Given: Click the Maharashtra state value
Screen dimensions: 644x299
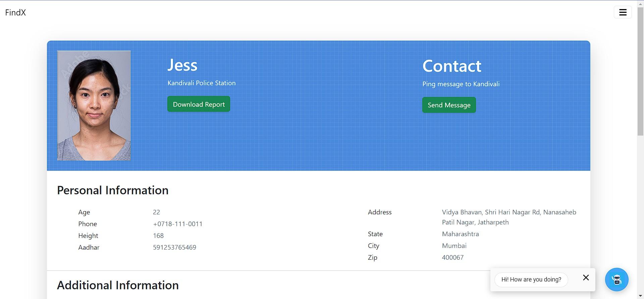Looking at the screenshot, I should (460, 234).
